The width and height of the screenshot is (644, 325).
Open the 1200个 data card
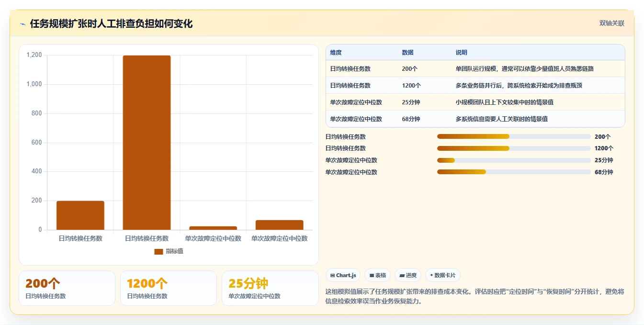169,288
